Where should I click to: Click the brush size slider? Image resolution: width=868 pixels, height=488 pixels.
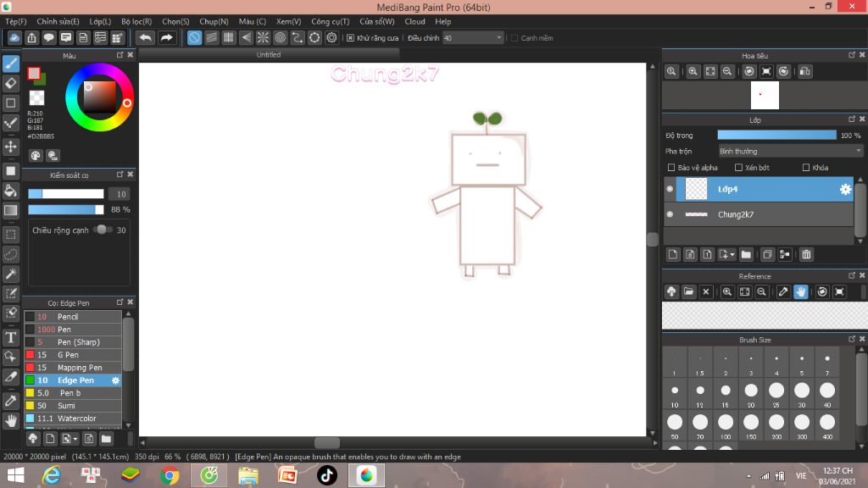pyautogui.click(x=66, y=194)
